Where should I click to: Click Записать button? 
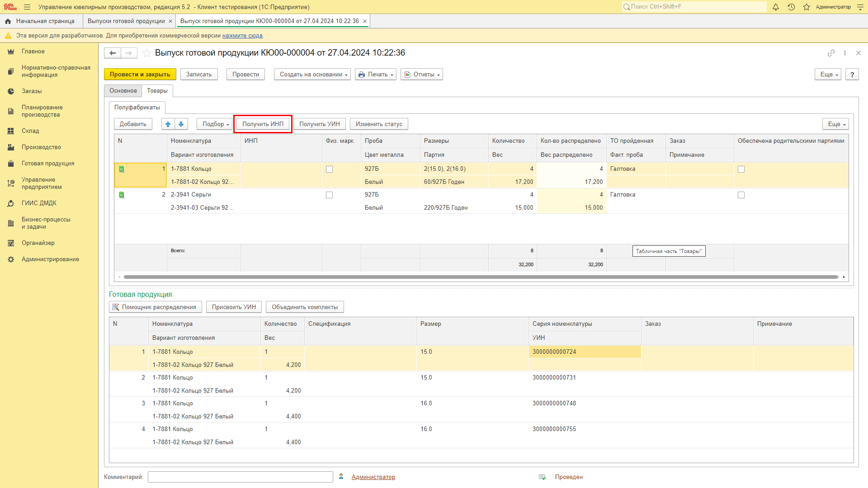199,75
